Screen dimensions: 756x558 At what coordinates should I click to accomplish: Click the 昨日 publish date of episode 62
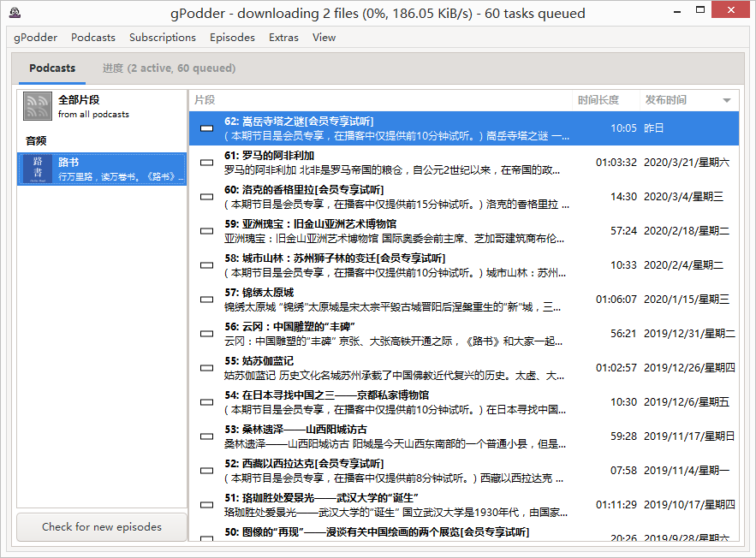click(654, 128)
